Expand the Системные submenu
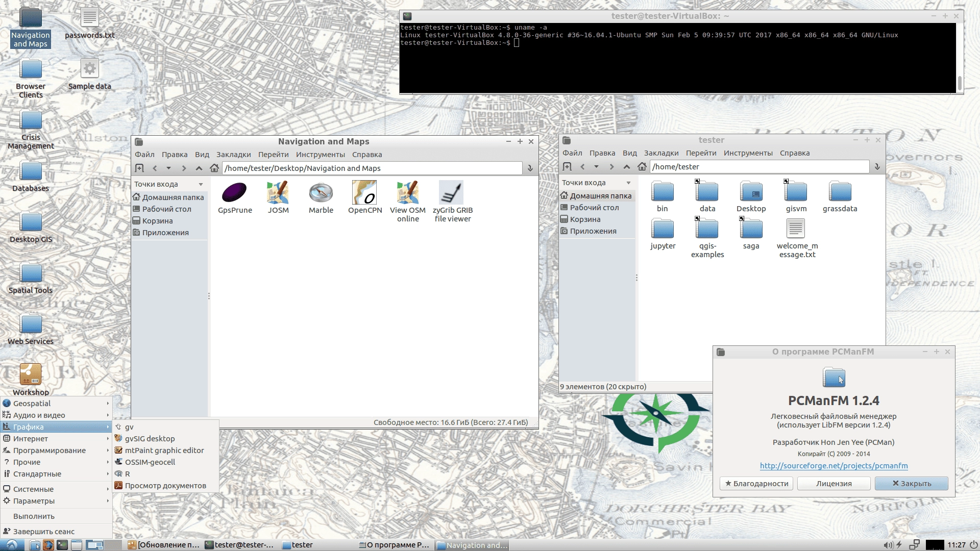The image size is (980, 551). click(56, 489)
